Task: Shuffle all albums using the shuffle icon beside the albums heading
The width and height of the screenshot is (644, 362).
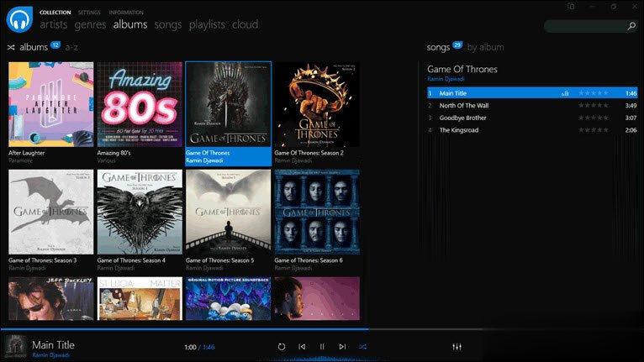Action: 11,48
